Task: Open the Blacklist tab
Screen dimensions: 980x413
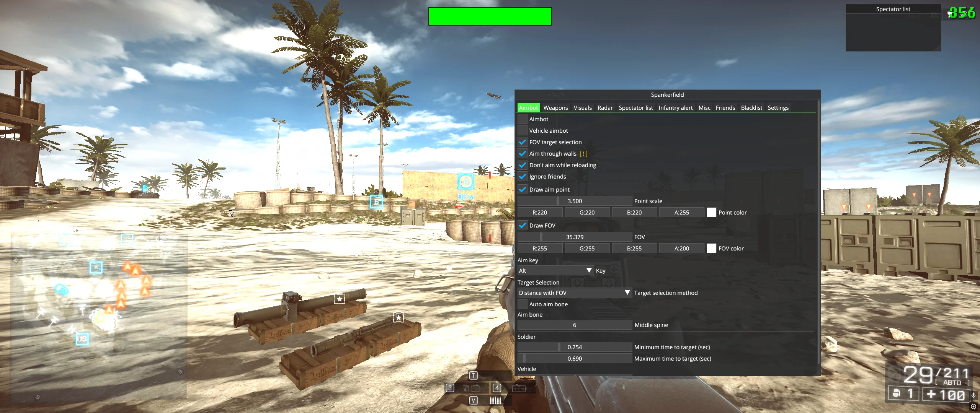Action: 751,107
